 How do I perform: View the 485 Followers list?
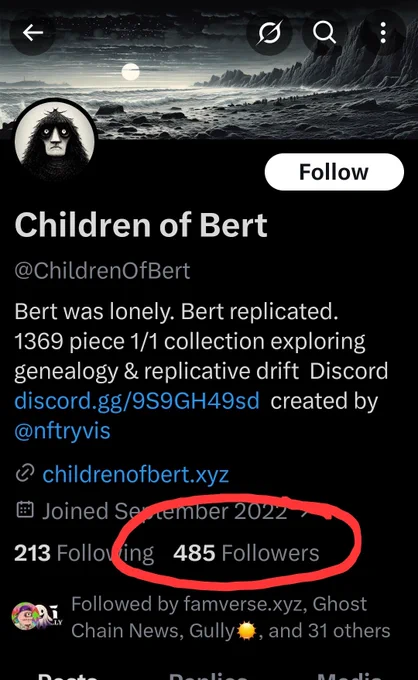[246, 553]
